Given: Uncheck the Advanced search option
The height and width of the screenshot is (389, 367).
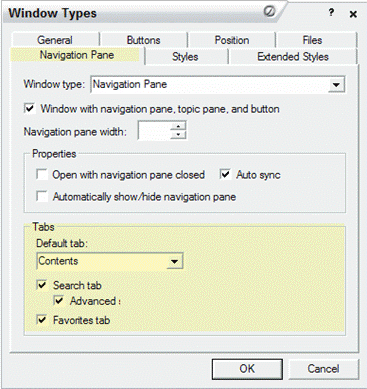Looking at the screenshot, I should click(x=59, y=301).
